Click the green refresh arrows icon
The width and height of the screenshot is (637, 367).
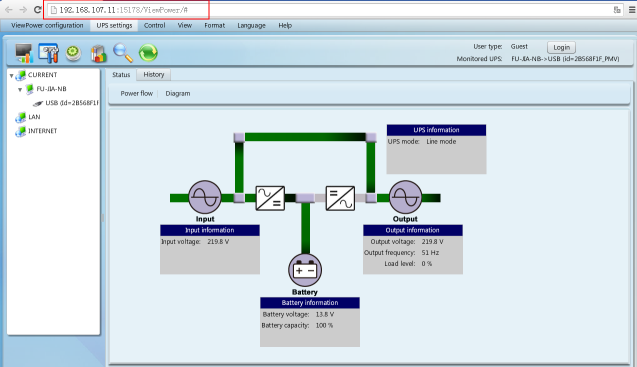pyautogui.click(x=148, y=53)
